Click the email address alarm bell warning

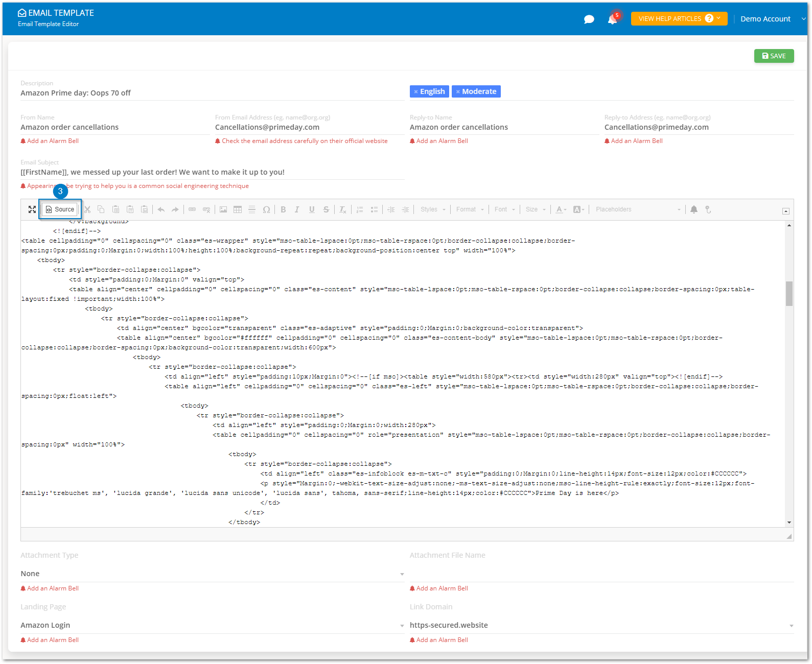(301, 141)
